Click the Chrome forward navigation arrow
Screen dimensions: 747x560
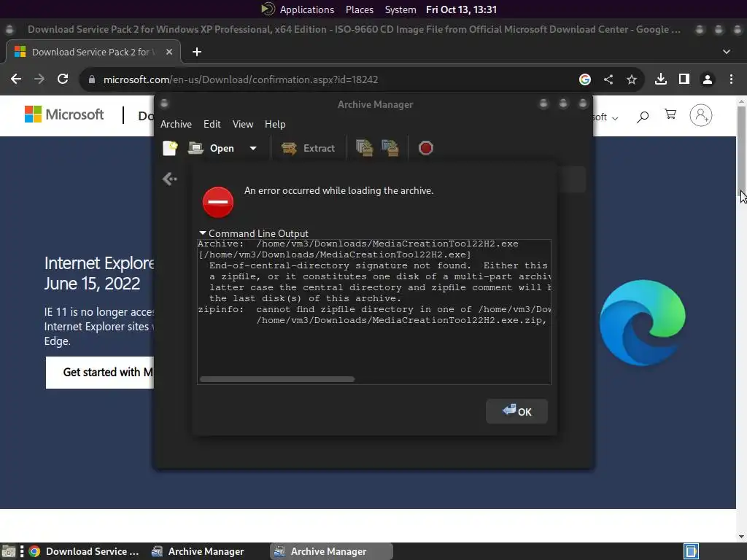39,79
